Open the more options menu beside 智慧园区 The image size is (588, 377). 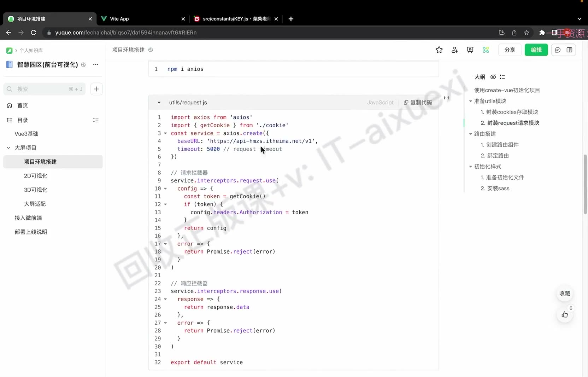(x=96, y=64)
